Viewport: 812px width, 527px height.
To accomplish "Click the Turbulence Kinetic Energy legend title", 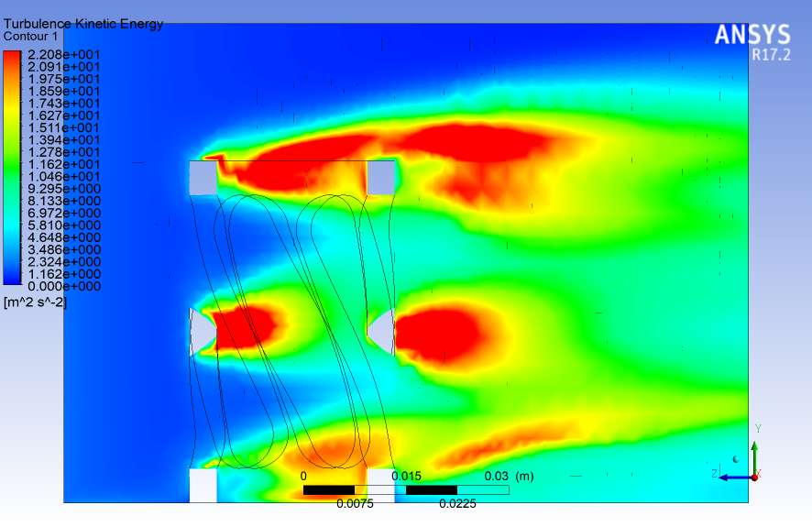I will click(83, 24).
